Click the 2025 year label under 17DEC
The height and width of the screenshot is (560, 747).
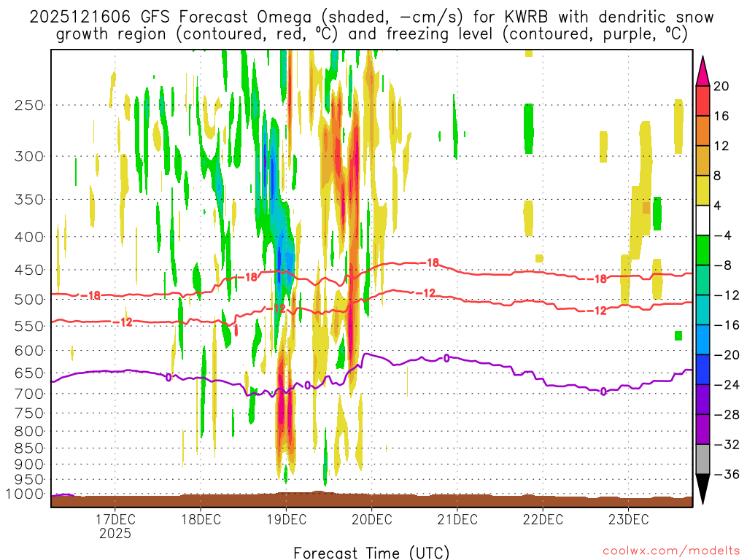point(115,533)
